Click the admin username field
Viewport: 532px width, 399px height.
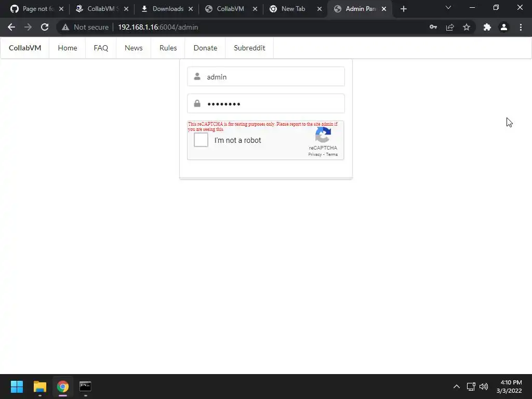(265, 77)
